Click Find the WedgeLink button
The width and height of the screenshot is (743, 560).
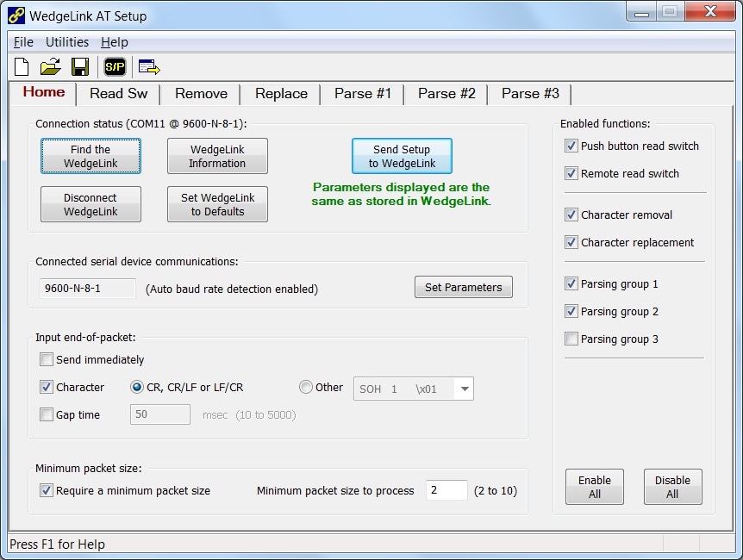(x=91, y=156)
